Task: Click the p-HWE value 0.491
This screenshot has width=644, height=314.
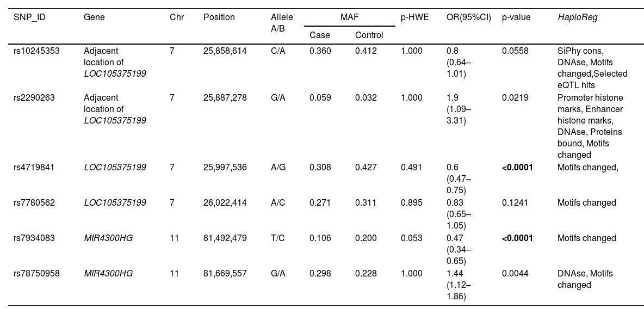Action: pyautogui.click(x=412, y=168)
